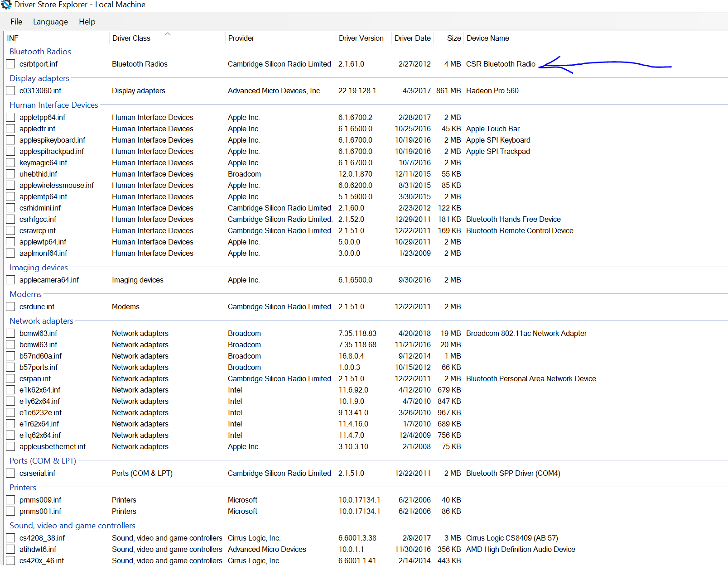Image resolution: width=728 pixels, height=565 pixels.
Task: Collapse the Sound, video and game controllers group
Action: click(x=72, y=526)
